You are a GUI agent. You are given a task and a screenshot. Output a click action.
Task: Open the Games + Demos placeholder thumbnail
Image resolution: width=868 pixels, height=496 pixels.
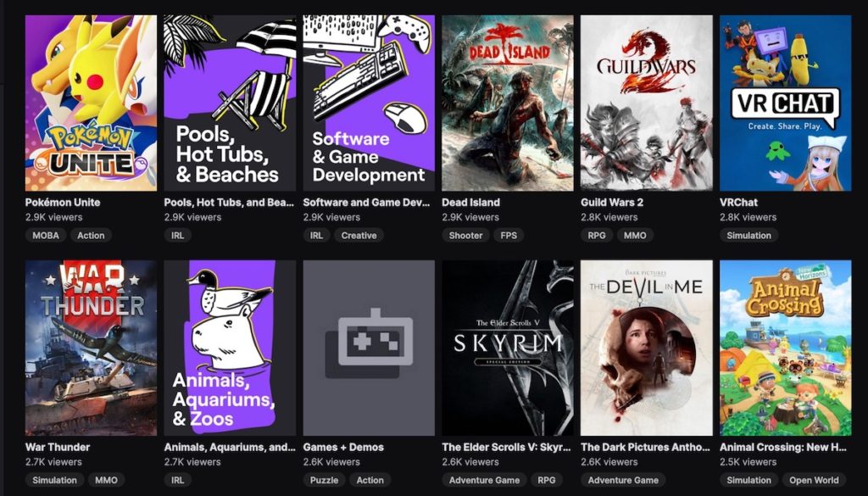pyautogui.click(x=369, y=348)
